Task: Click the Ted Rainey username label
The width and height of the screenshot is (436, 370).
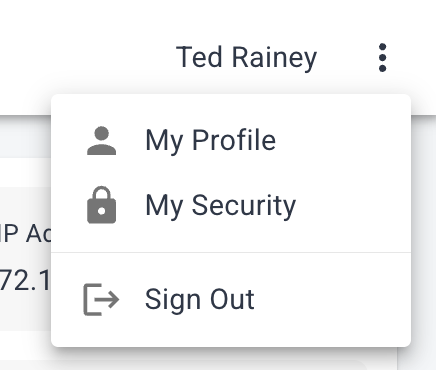Action: pos(246,58)
